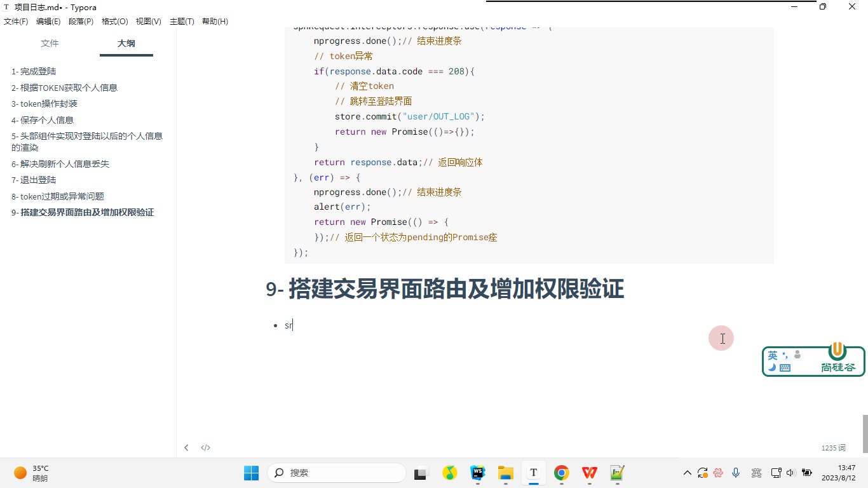The height and width of the screenshot is (488, 868).
Task: Open the 段落(P) menu
Action: [81, 22]
